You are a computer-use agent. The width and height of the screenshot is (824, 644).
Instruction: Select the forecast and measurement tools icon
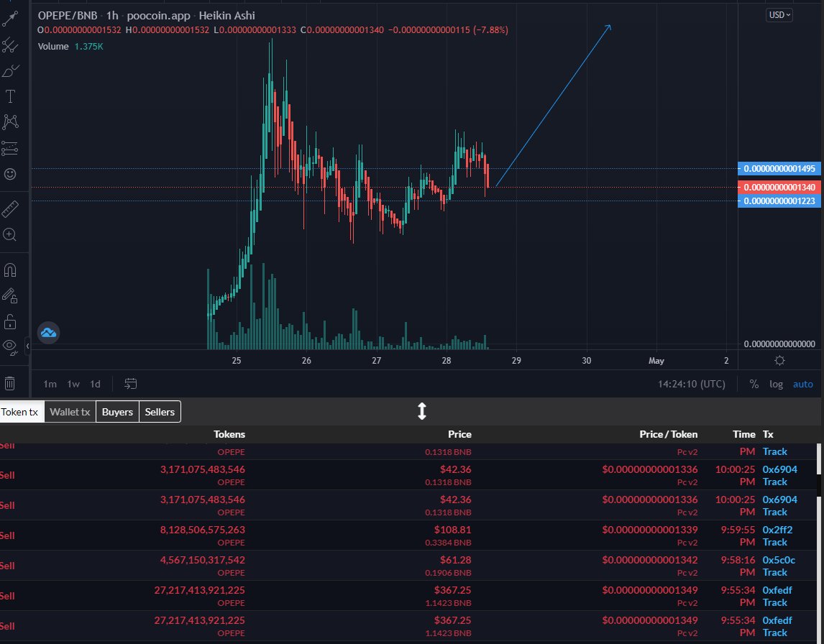[x=10, y=148]
